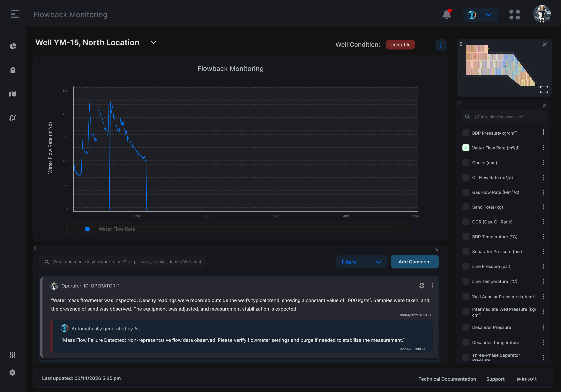Close the comments panel
Viewport: 561px width, 392px height.
coord(436,250)
